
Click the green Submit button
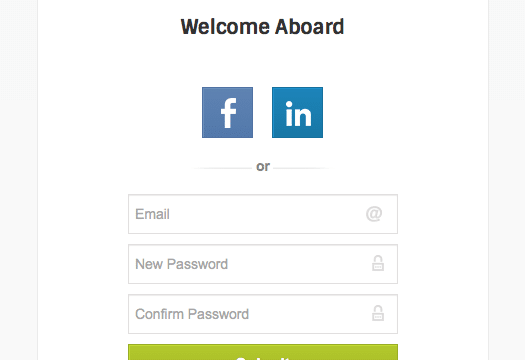[263, 352]
